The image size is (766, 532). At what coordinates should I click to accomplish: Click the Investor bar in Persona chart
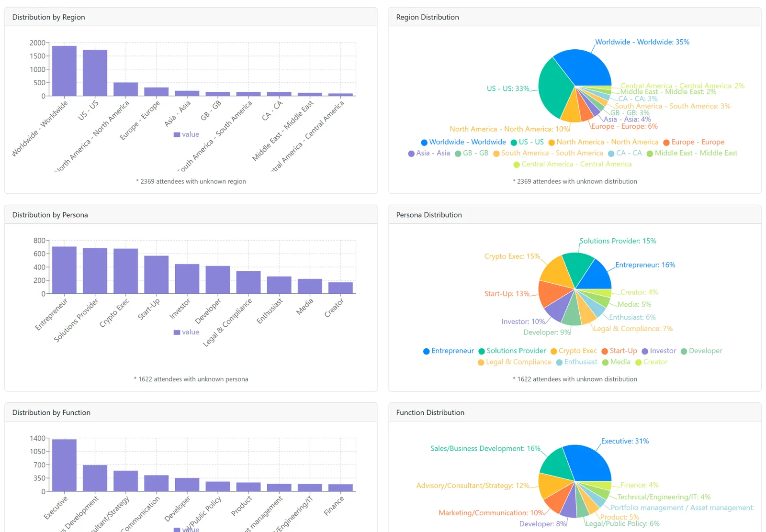pos(187,279)
